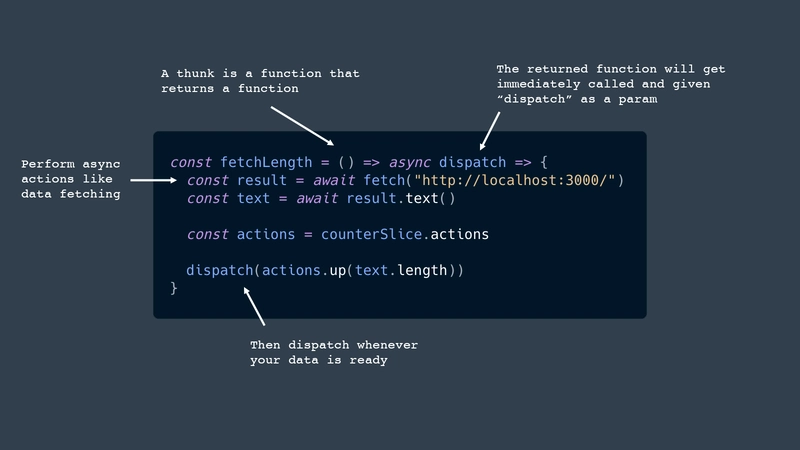Click the fetchLength function name
Image resolution: width=800 pixels, height=450 pixels.
click(266, 163)
